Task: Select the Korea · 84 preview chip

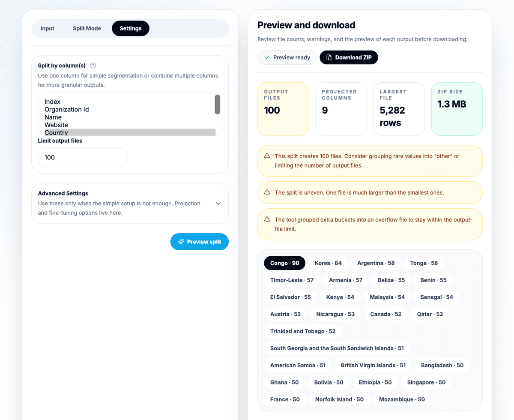Action: [328, 263]
